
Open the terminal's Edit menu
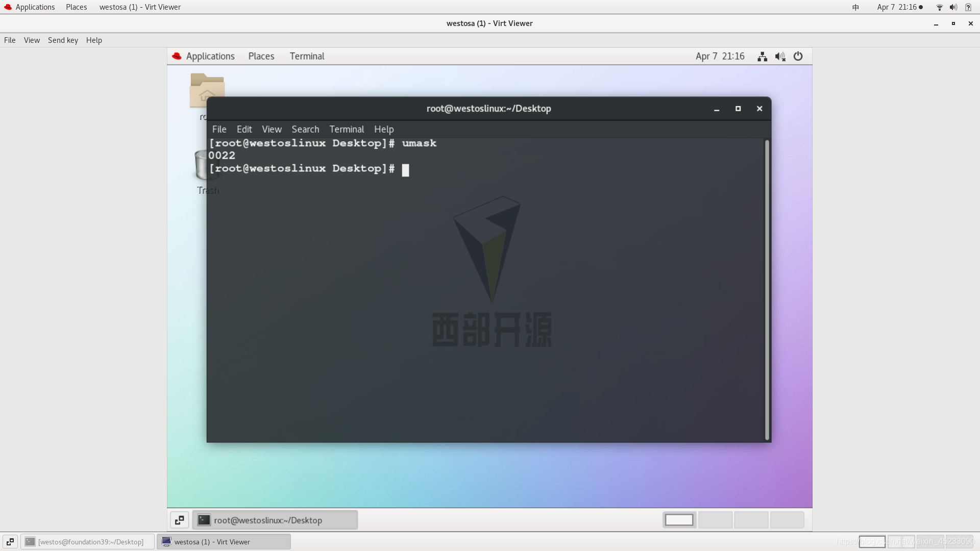coord(244,130)
